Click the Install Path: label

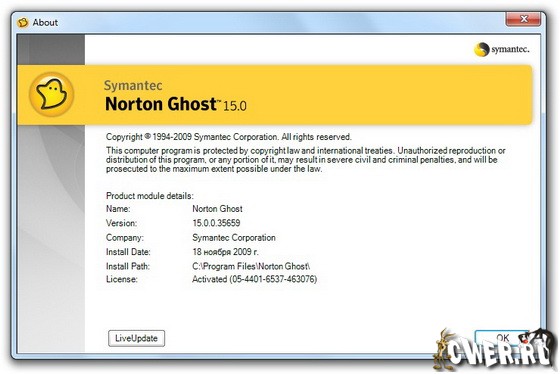pyautogui.click(x=128, y=266)
